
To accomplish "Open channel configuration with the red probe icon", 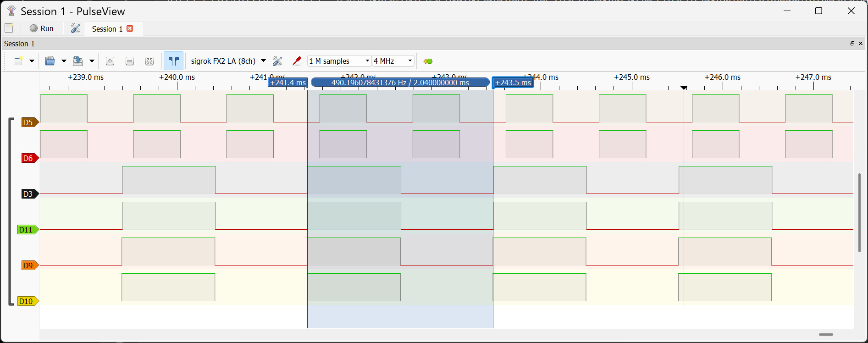I will (297, 61).
